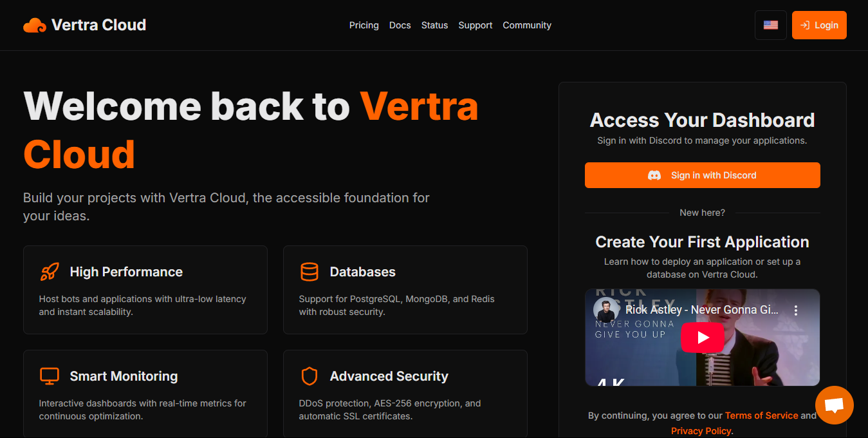Screen dimensions: 868x438
Task: Visit the Community page
Action: coord(526,25)
